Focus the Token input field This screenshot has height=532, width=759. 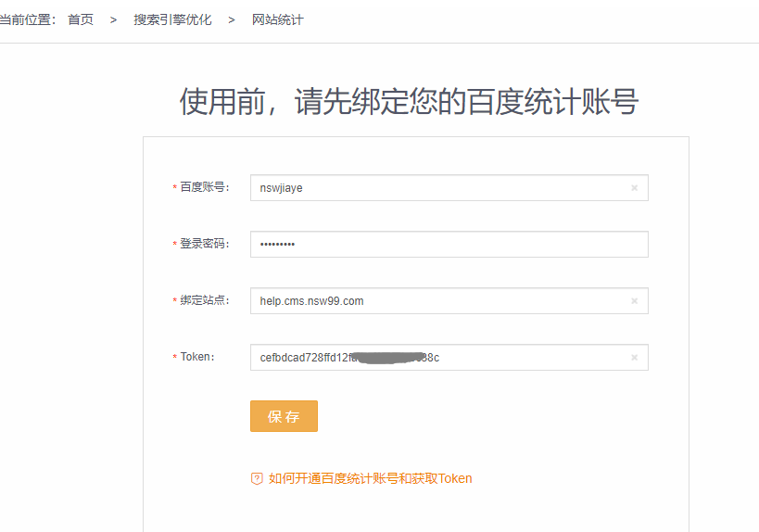[449, 358]
